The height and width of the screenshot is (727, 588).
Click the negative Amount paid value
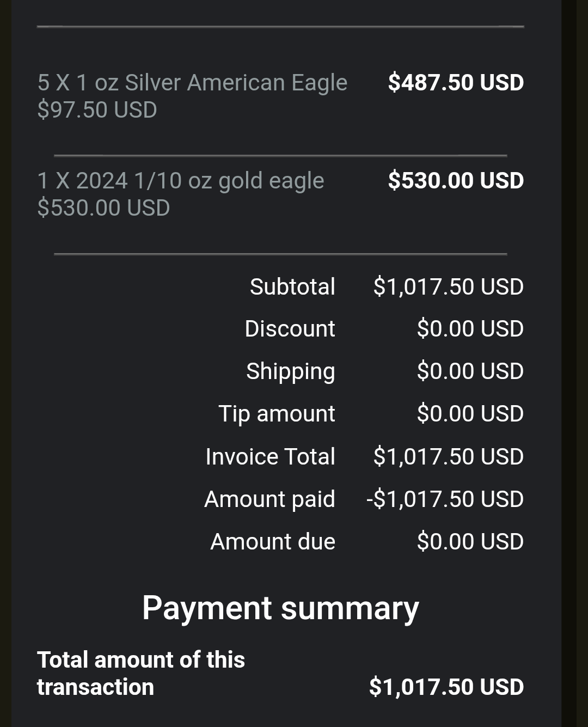(x=445, y=499)
